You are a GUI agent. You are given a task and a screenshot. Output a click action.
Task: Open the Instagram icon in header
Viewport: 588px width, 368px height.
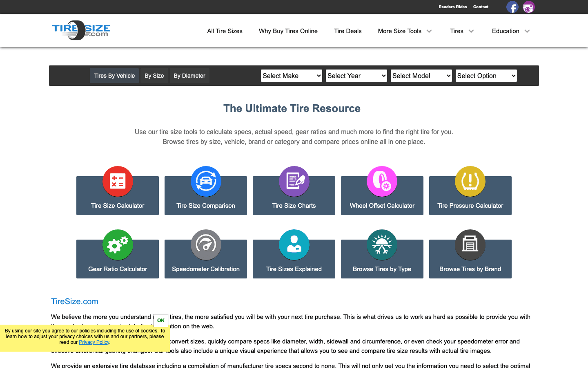click(x=529, y=7)
